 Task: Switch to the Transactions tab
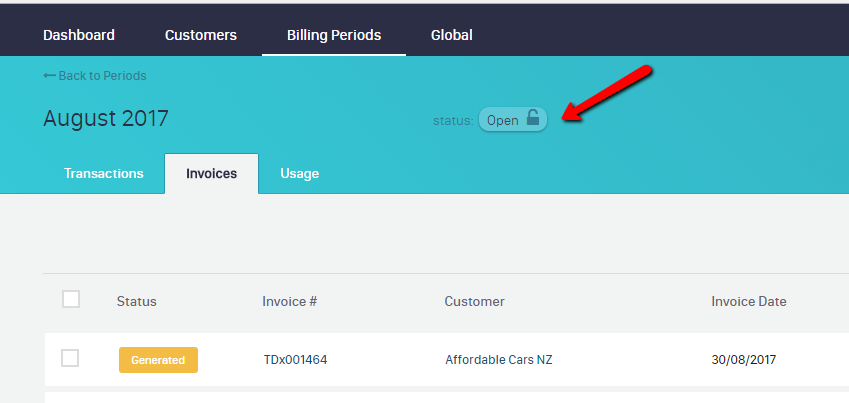click(104, 173)
